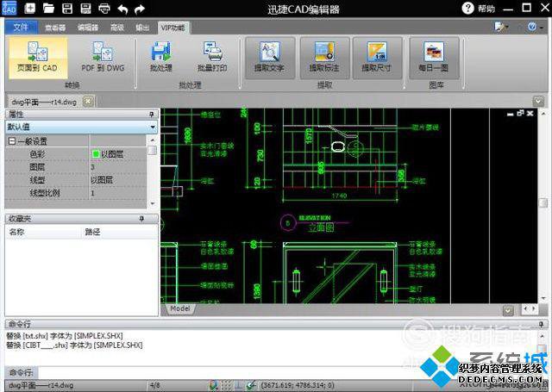Select the 线型比例 property row

[x=76, y=193]
